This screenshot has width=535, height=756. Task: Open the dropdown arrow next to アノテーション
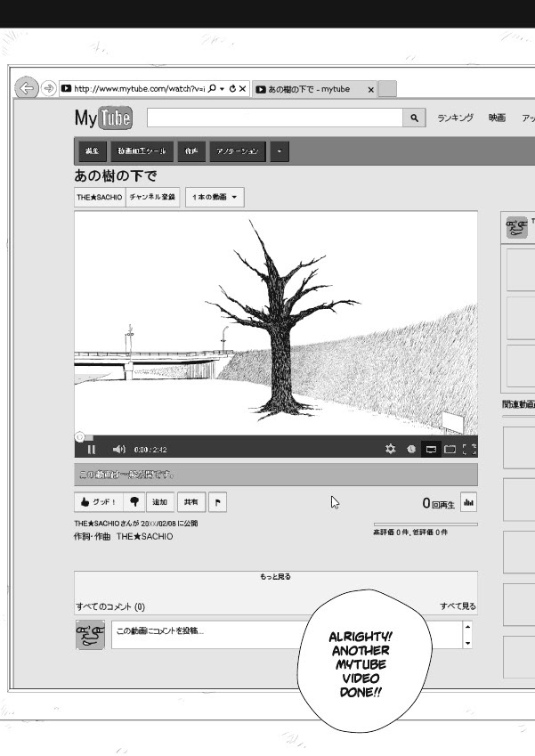pos(280,151)
